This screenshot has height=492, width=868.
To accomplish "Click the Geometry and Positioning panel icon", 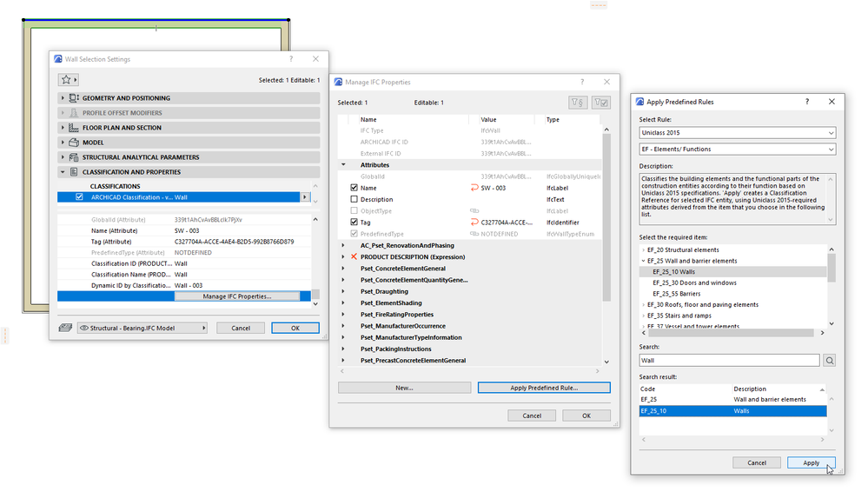I will tap(74, 98).
